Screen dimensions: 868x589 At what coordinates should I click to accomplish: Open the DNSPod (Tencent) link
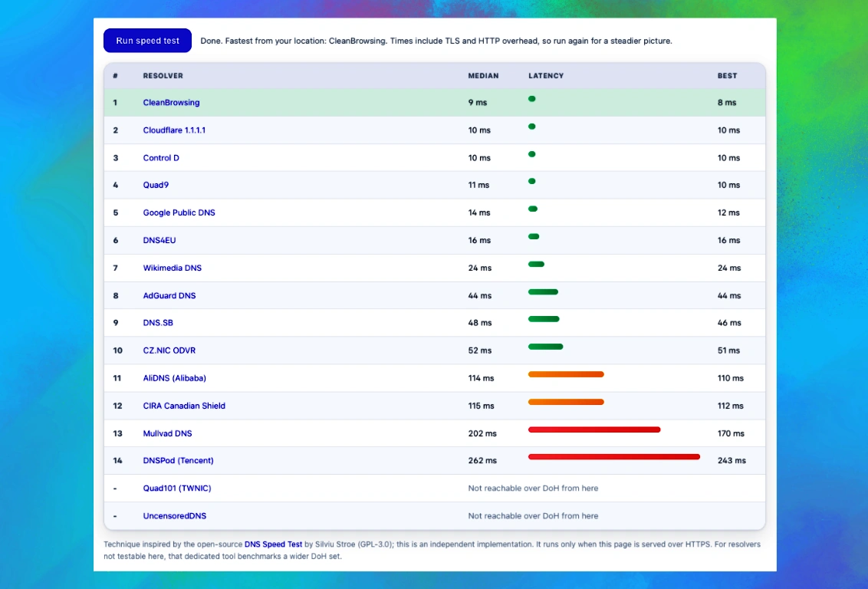tap(178, 461)
